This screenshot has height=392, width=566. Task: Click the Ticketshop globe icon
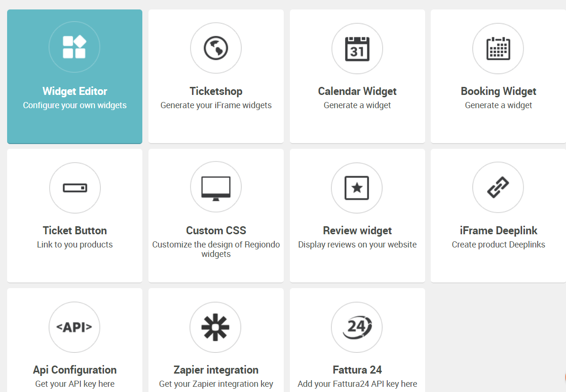[216, 48]
